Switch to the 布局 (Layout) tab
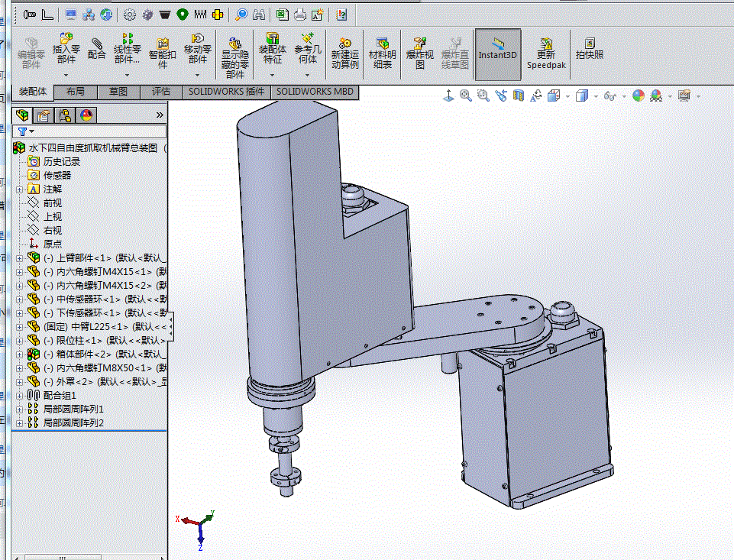 coord(76,92)
